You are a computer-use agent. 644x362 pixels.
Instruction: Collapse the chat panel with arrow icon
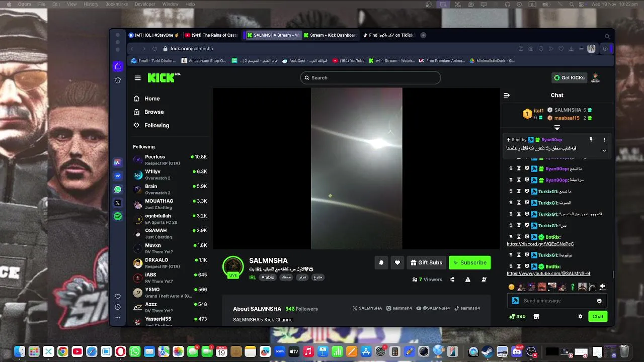[x=507, y=95]
